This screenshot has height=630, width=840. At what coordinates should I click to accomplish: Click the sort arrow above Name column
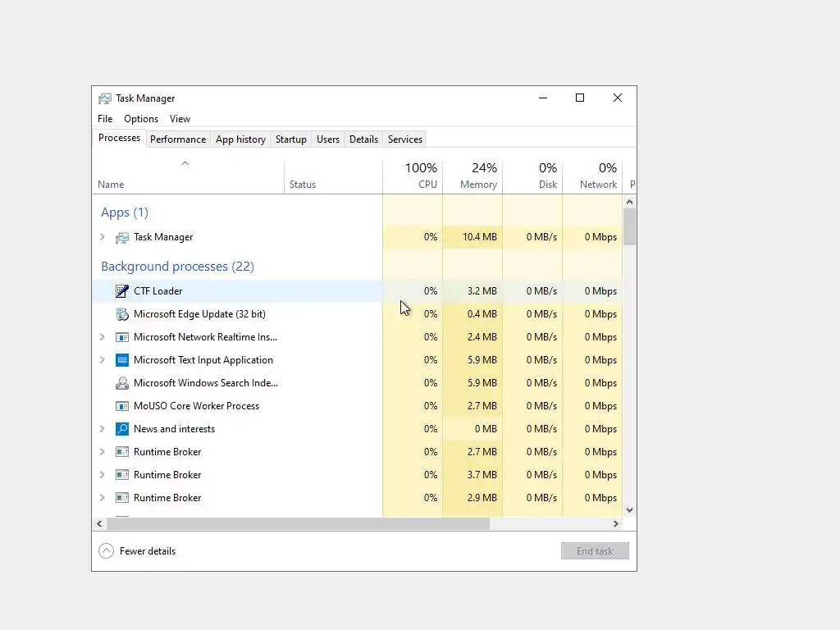(x=185, y=163)
